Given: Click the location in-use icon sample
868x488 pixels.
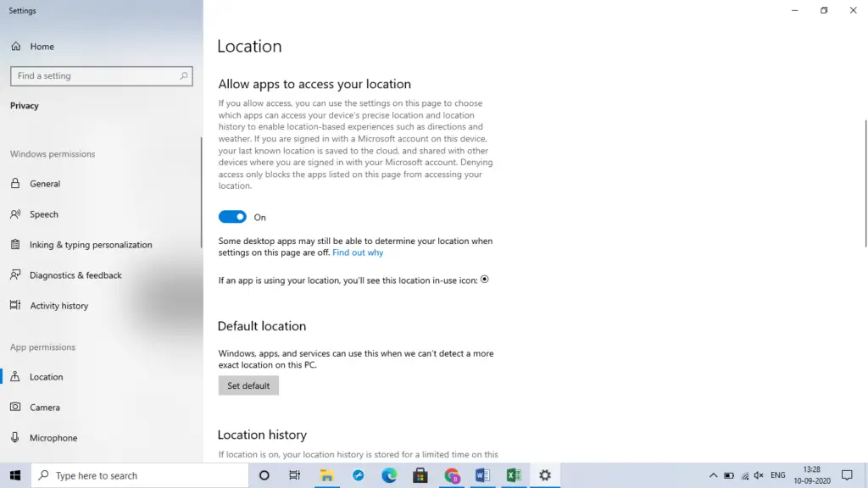Looking at the screenshot, I should [484, 280].
